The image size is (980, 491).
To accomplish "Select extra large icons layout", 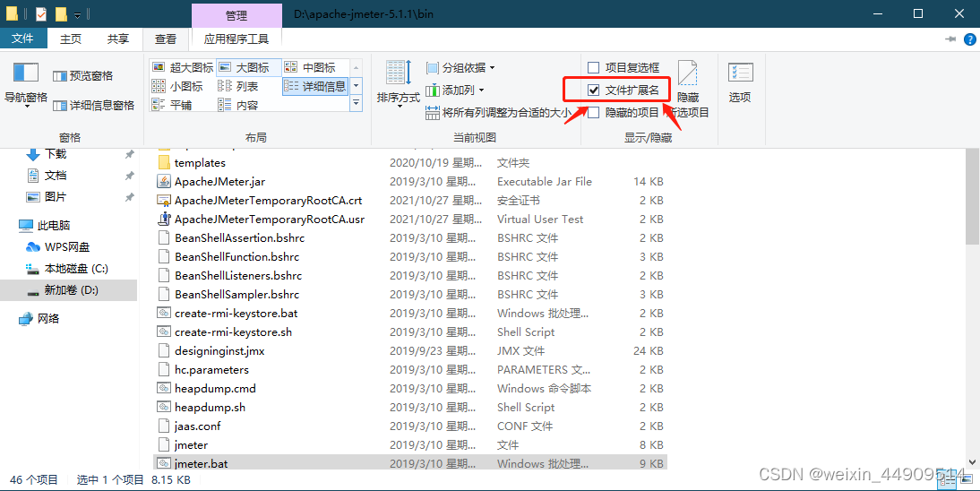I will click(183, 67).
